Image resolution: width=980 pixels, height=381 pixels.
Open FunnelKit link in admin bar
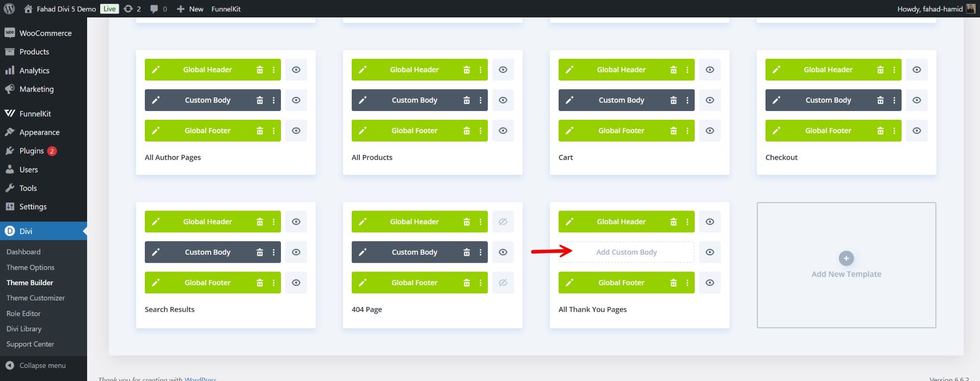pos(226,9)
